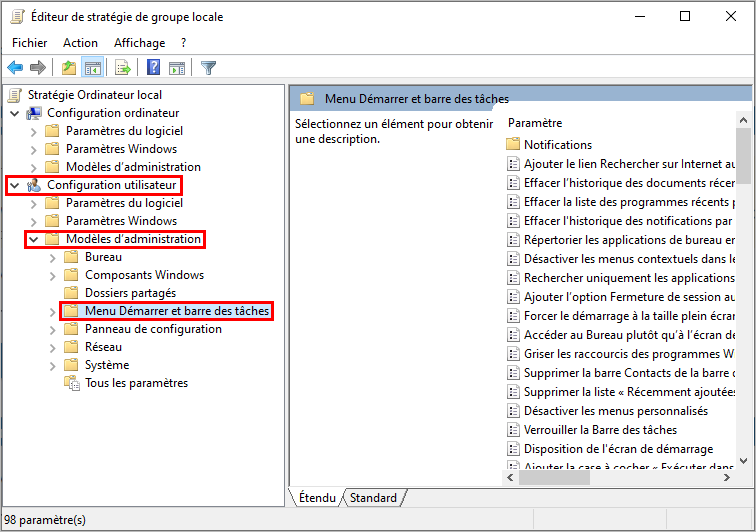
Task: Expand Menu Démarrer et barre des tâches
Action: (x=53, y=312)
